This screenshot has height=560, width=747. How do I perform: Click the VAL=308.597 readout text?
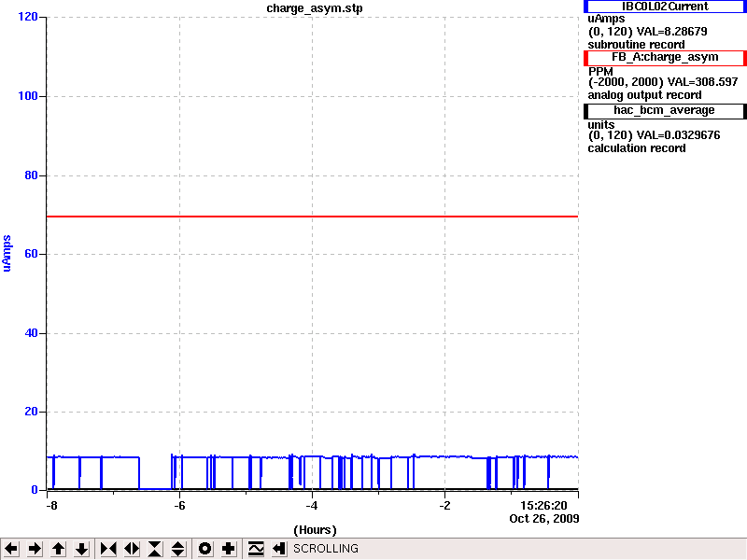click(x=703, y=82)
